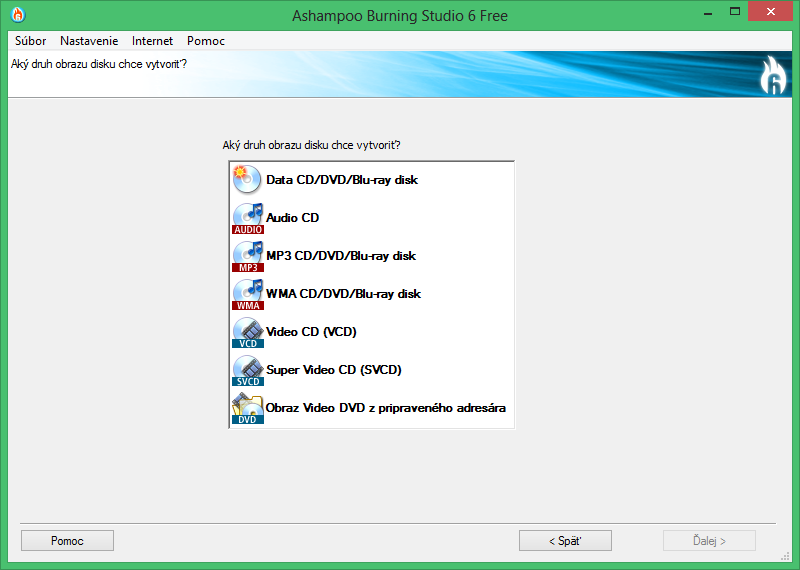Maximize the Ashampoo Burning Studio window
This screenshot has width=800, height=570.
coord(735,12)
